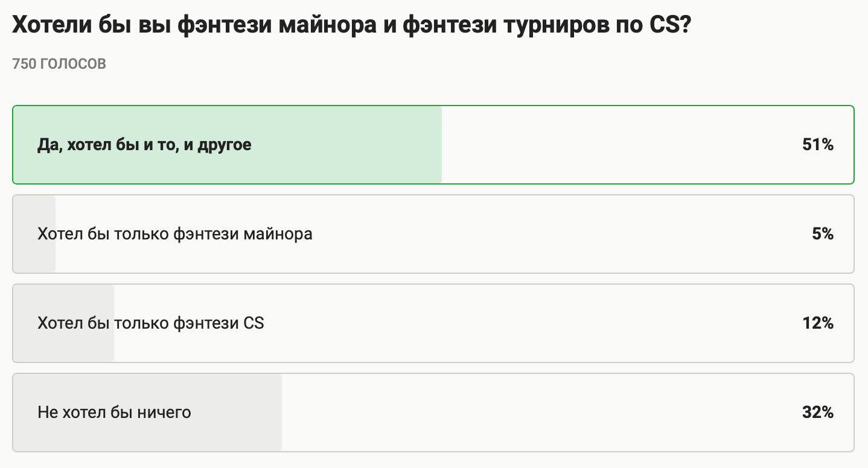Click the 51% result percentage
868x468 pixels.
(817, 145)
